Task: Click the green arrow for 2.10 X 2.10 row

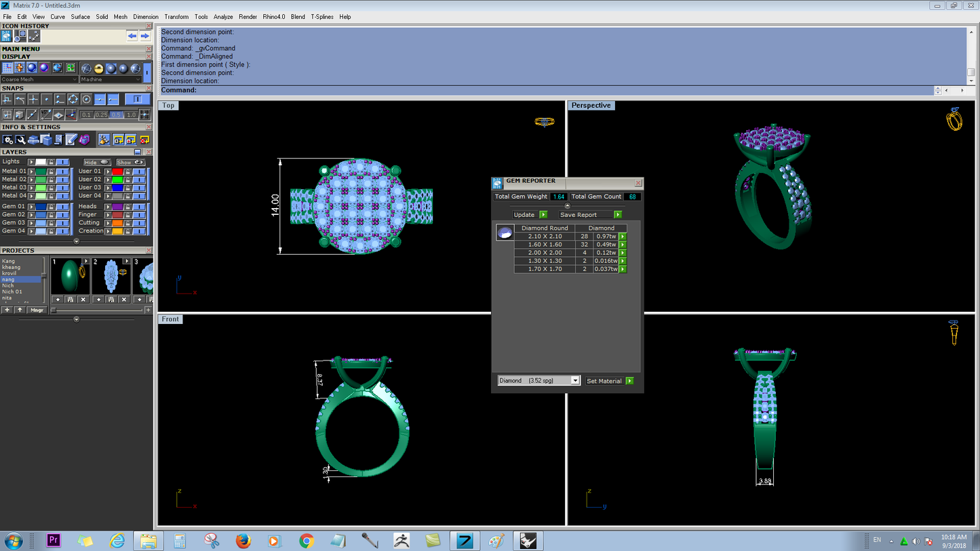Action: tap(623, 237)
